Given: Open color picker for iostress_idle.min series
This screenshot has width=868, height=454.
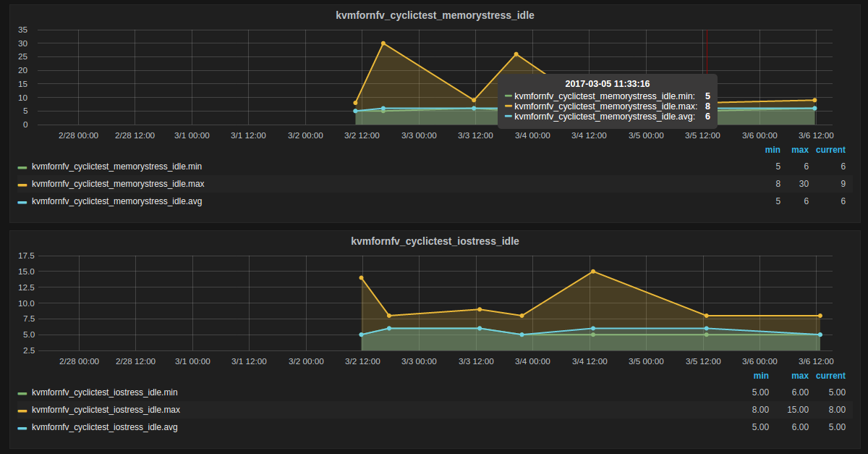Looking at the screenshot, I should pos(22,393).
